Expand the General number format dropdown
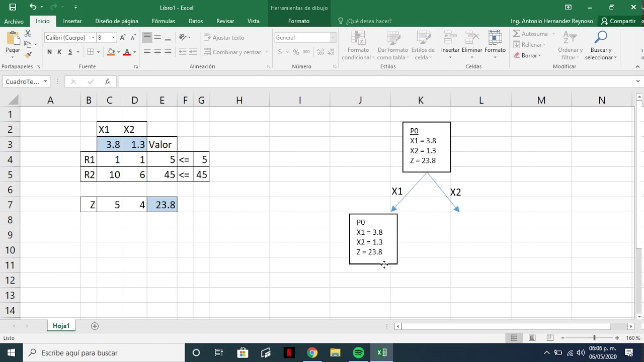The width and height of the screenshot is (644, 362). (x=333, y=38)
